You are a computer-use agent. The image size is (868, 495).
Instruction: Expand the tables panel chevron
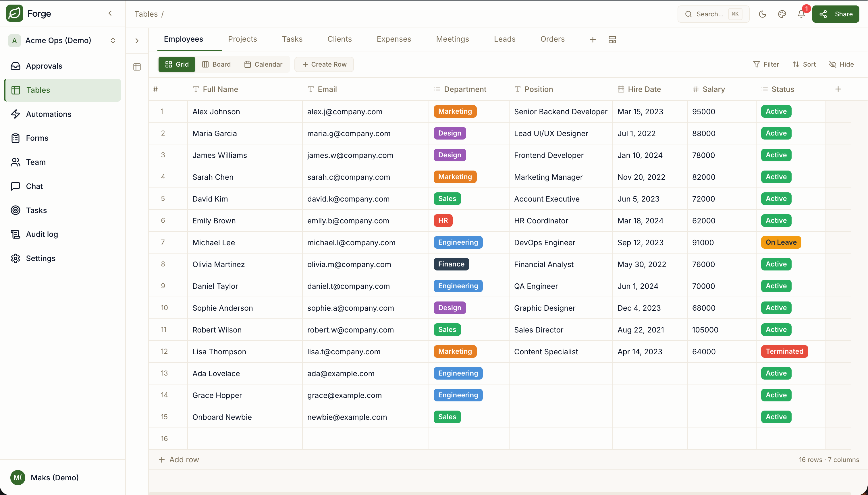click(137, 41)
